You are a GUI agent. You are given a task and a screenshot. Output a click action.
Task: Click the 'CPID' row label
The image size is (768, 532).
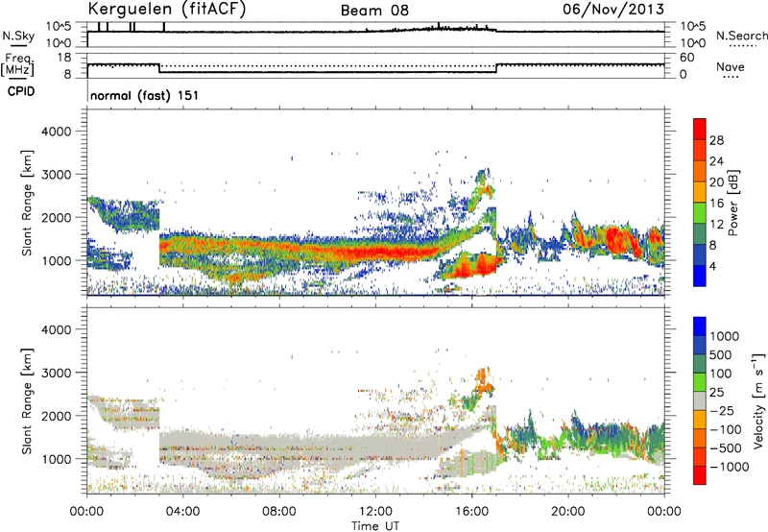[21, 91]
